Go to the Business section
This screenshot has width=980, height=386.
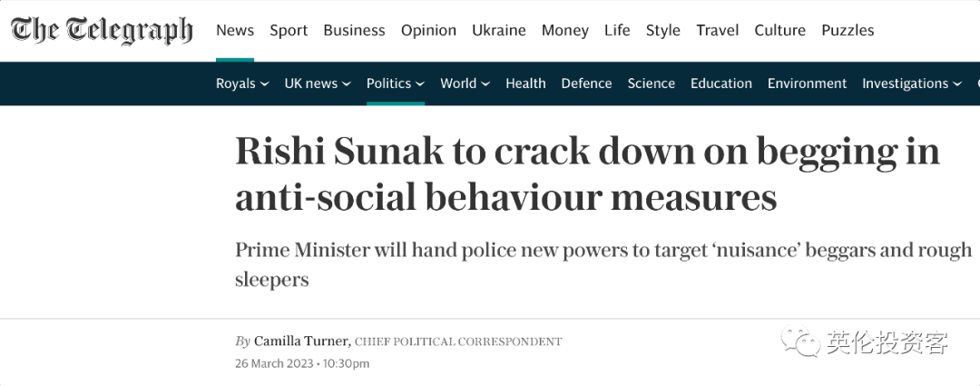(355, 30)
